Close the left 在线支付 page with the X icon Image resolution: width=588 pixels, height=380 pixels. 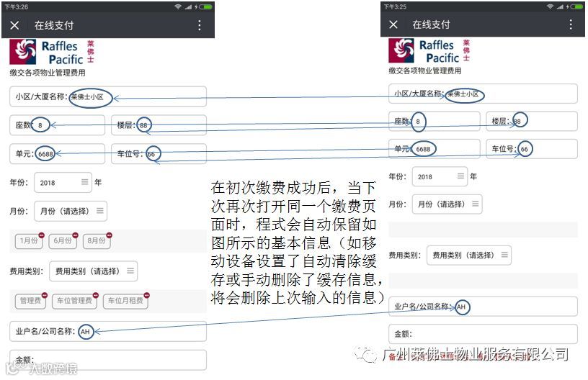(x=14, y=25)
